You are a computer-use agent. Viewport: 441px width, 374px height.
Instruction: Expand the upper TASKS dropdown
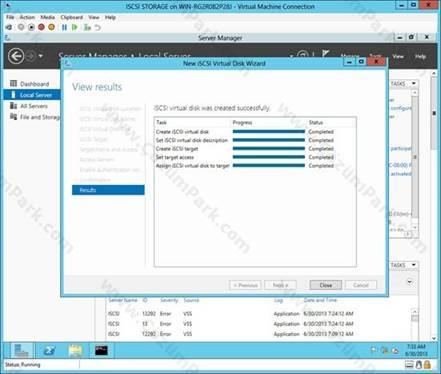[404, 83]
